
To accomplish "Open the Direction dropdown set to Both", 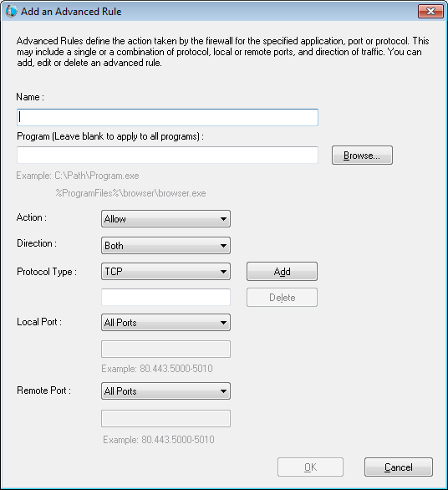I will pyautogui.click(x=165, y=245).
